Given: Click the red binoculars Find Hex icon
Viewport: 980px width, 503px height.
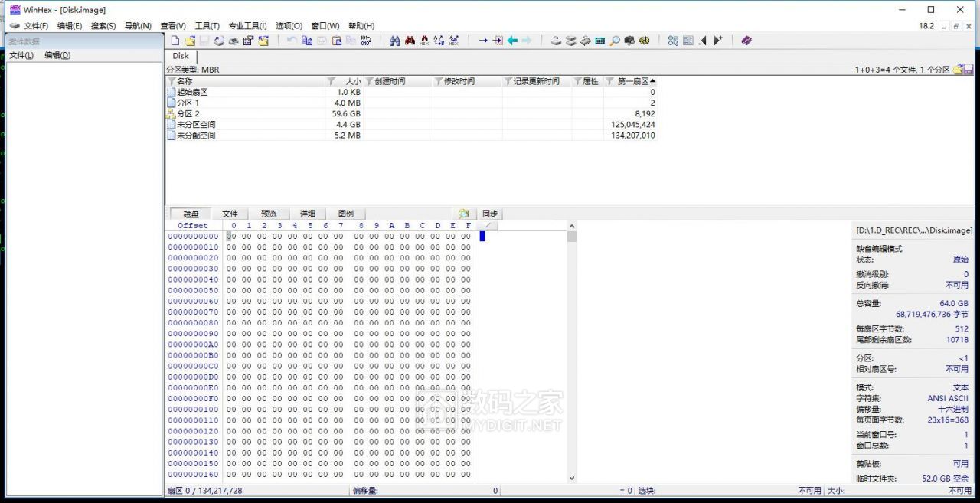Looking at the screenshot, I should tap(424, 41).
